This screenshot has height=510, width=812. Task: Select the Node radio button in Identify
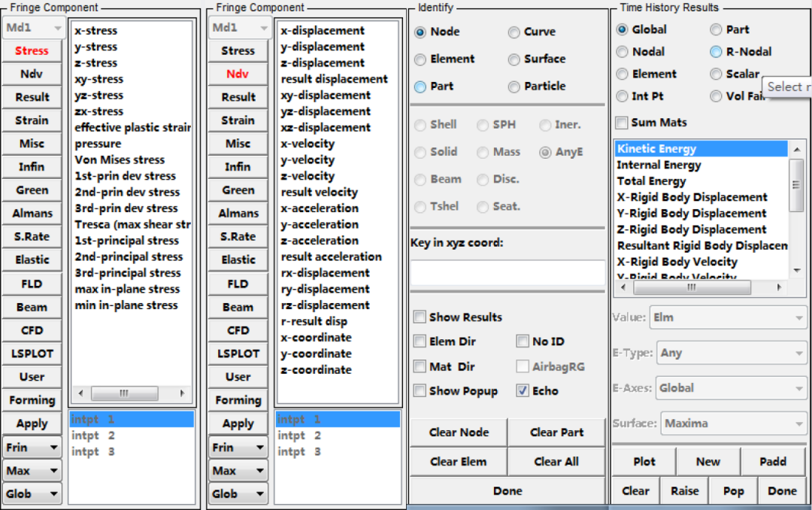(420, 32)
